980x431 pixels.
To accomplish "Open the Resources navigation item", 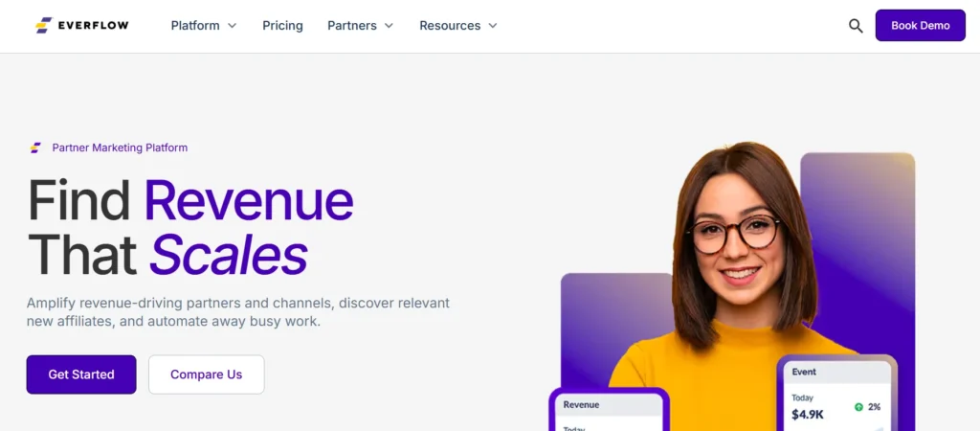I will (458, 26).
